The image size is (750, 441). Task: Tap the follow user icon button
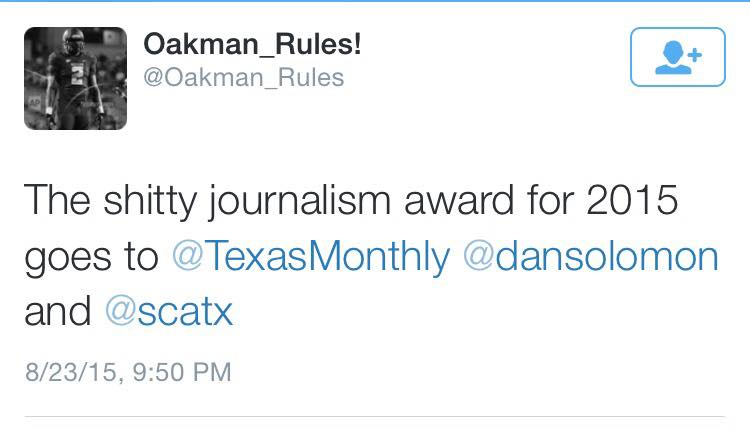[677, 56]
